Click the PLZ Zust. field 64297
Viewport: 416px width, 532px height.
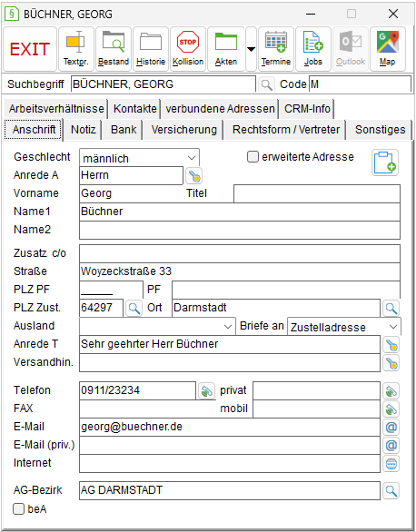click(101, 308)
